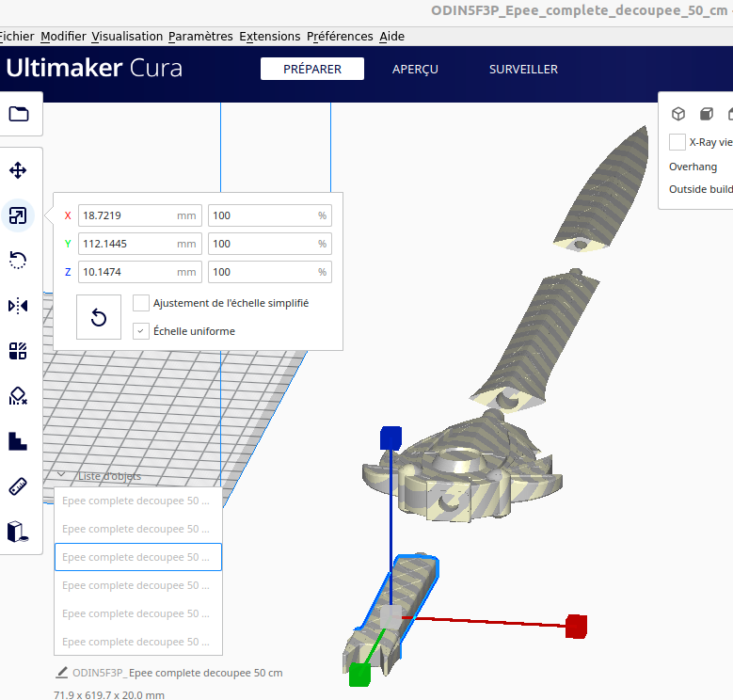The image size is (733, 700).
Task: Click the bottom cylinder tool icon
Action: coord(18,532)
